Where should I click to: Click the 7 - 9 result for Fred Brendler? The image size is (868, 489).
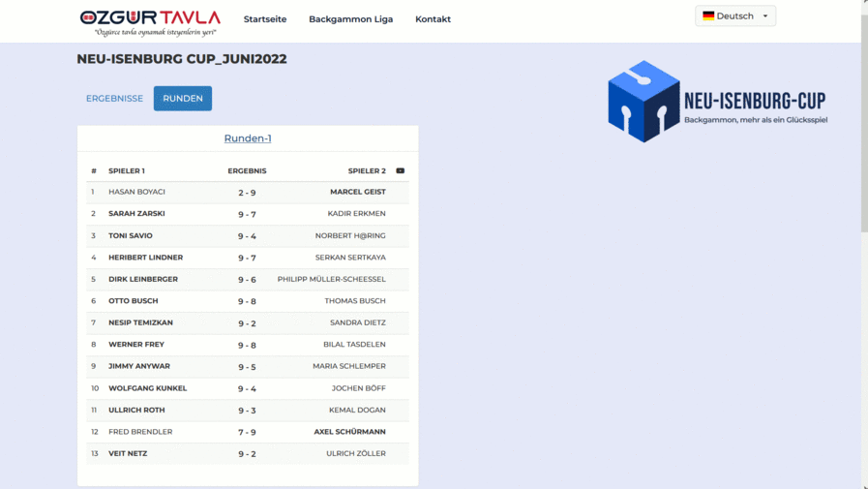247,432
